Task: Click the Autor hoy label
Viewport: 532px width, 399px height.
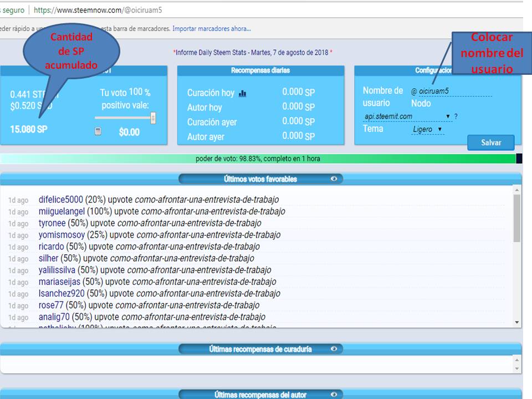Action: click(x=204, y=107)
